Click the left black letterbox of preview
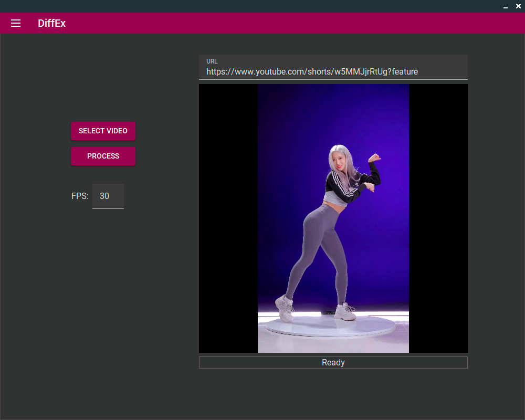The height and width of the screenshot is (420, 525). coord(228,218)
